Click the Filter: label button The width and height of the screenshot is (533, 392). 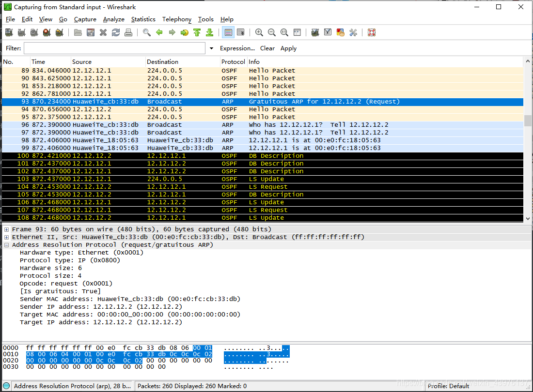pyautogui.click(x=13, y=48)
